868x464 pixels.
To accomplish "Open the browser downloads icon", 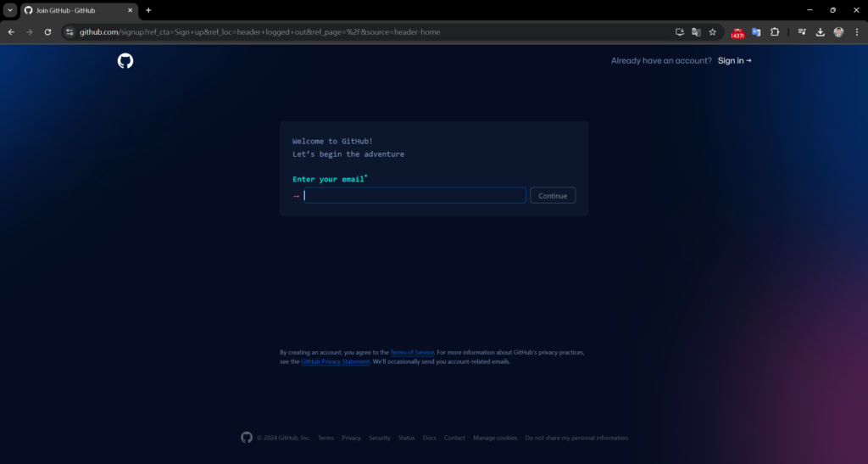I will (x=821, y=32).
